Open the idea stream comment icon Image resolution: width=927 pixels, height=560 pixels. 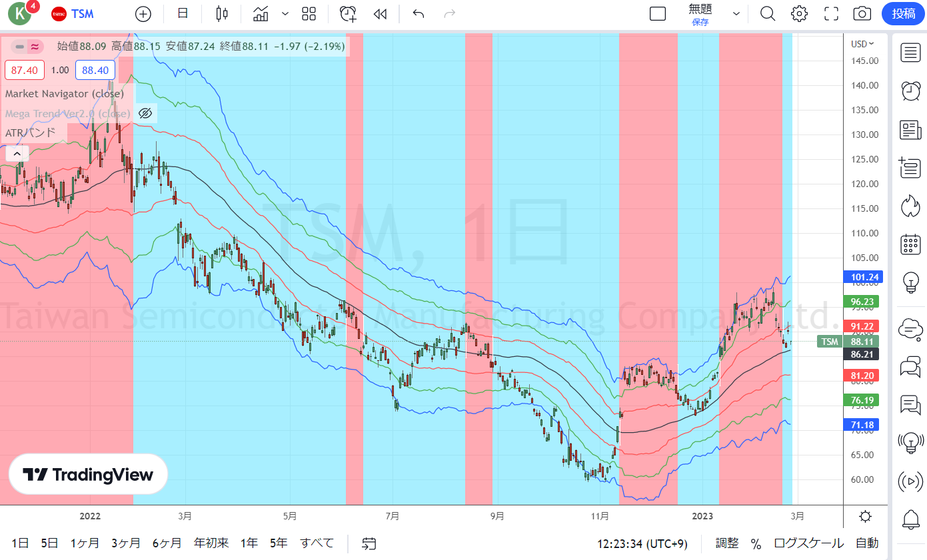(910, 404)
